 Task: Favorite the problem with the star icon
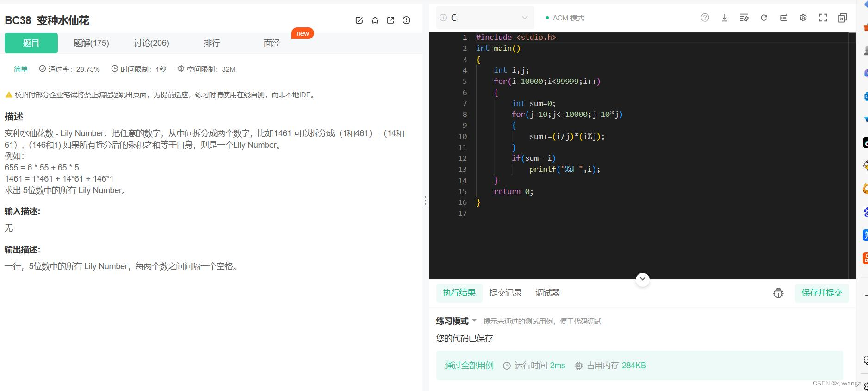pos(375,20)
